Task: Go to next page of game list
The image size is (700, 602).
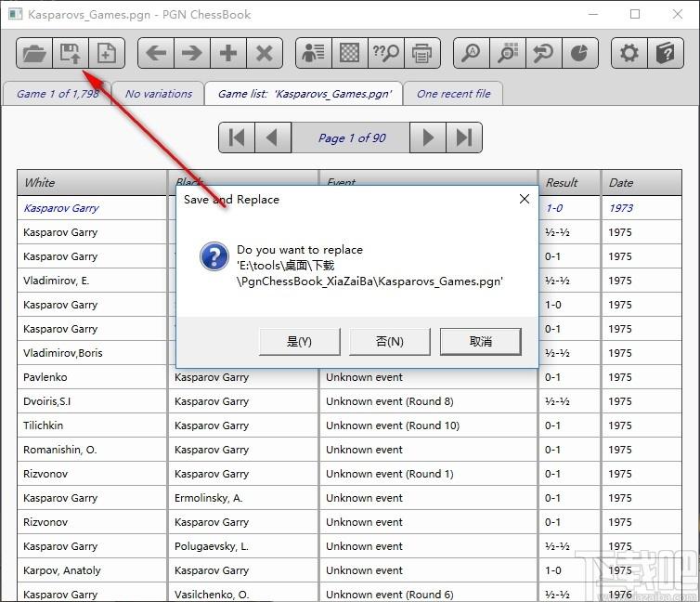Action: (428, 137)
